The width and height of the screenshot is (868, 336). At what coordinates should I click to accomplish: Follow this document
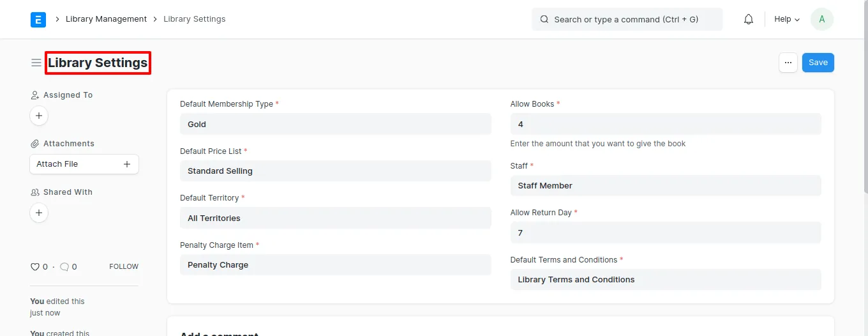click(x=124, y=267)
